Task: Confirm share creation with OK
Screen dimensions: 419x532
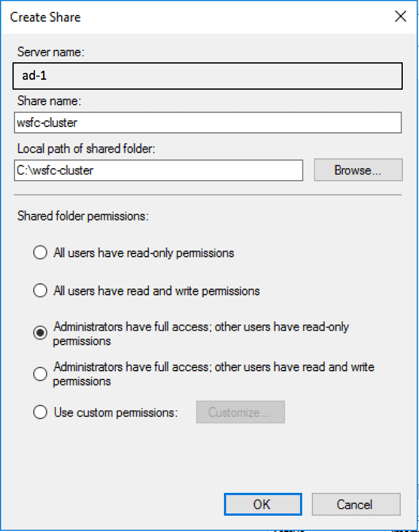Action: (x=262, y=504)
